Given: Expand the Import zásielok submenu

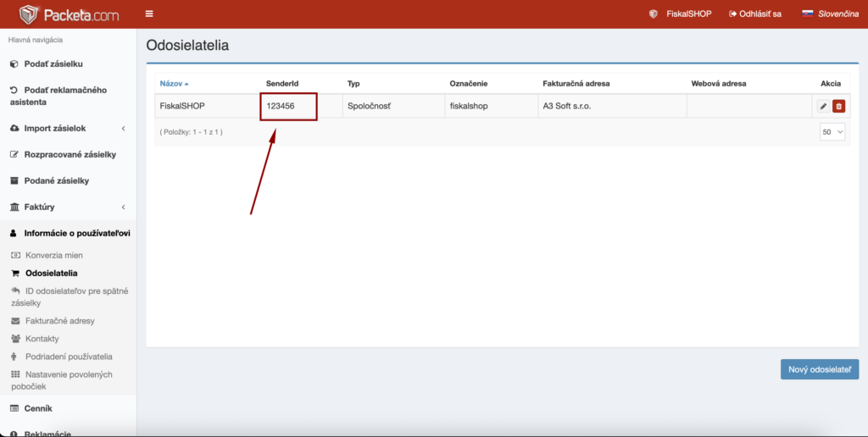Looking at the screenshot, I should click(x=68, y=128).
